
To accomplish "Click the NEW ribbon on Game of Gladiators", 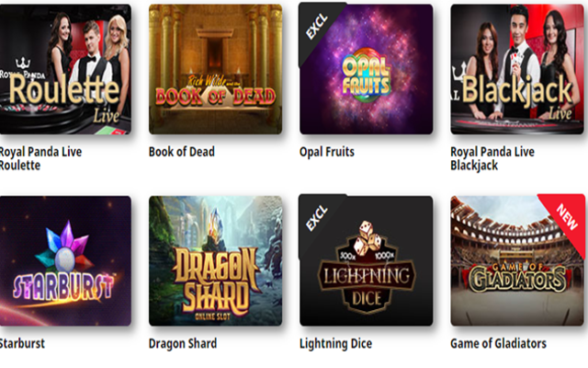I will (x=567, y=217).
